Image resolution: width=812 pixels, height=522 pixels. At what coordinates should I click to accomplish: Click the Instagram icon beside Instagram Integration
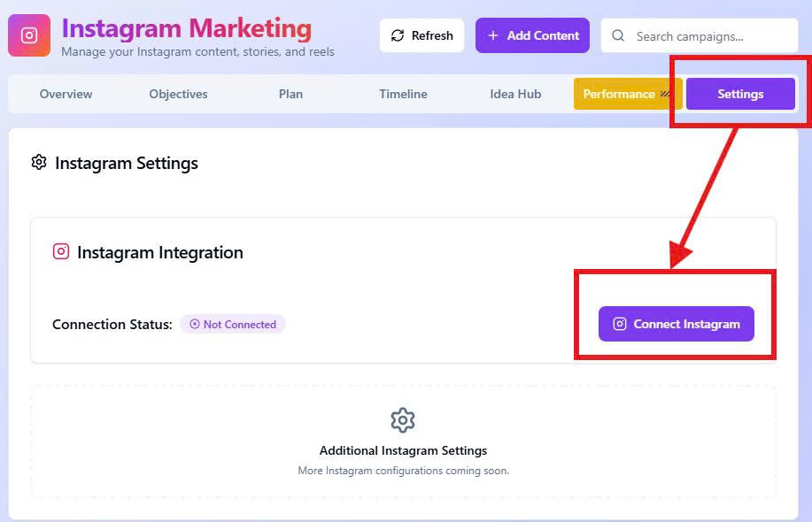(x=61, y=251)
